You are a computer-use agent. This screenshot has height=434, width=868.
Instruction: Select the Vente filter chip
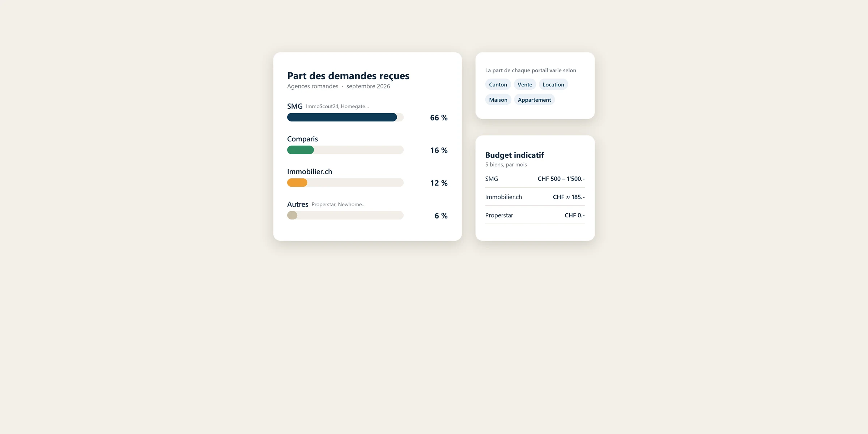coord(525,85)
